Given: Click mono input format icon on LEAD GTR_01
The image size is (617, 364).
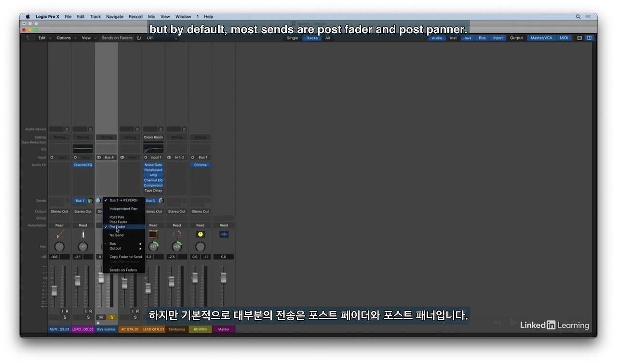Looking at the screenshot, I should point(146,157).
